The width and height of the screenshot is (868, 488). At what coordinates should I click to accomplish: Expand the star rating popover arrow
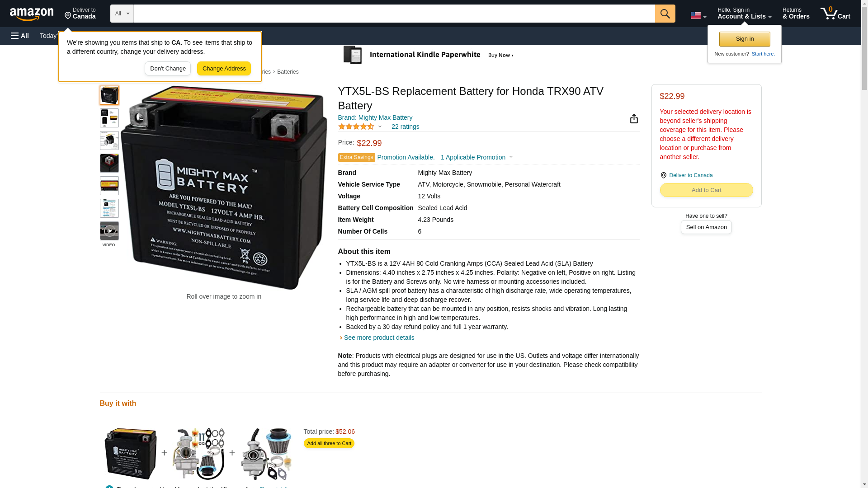coord(380,127)
